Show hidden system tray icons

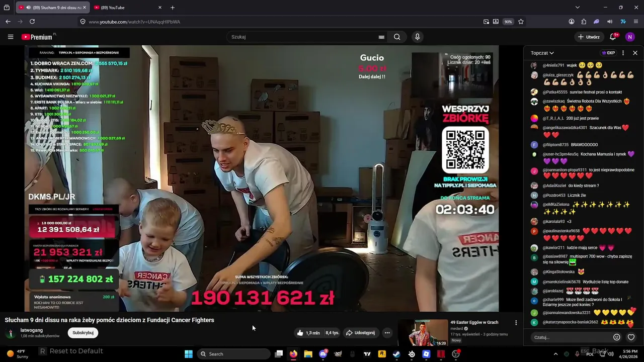[x=555, y=354]
